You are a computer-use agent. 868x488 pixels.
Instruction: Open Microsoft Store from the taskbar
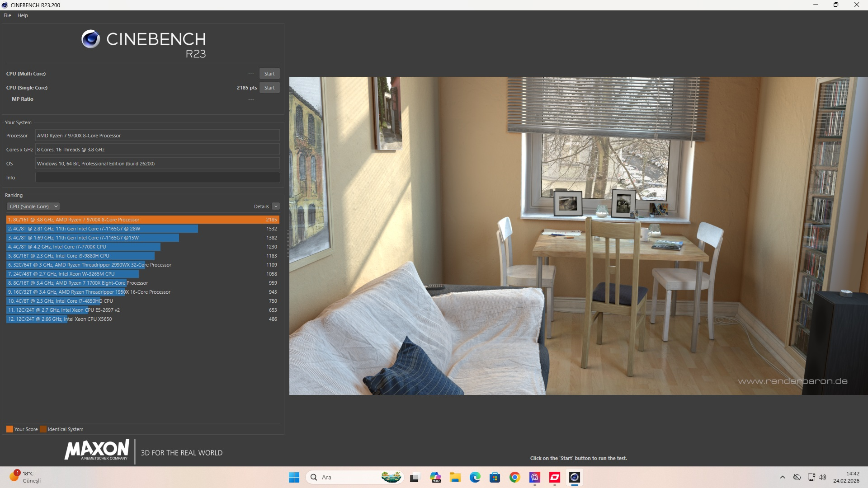pos(495,477)
